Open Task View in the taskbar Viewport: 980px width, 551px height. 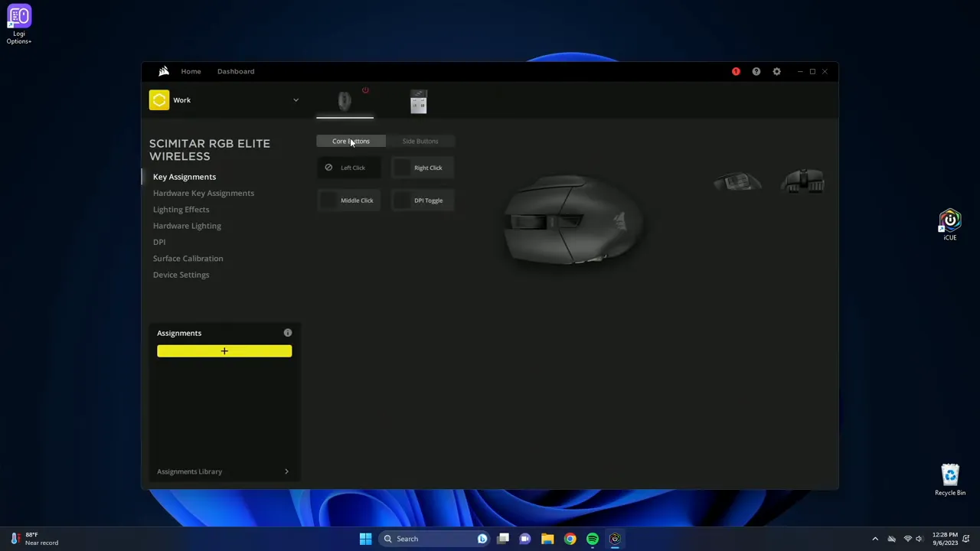(x=503, y=539)
